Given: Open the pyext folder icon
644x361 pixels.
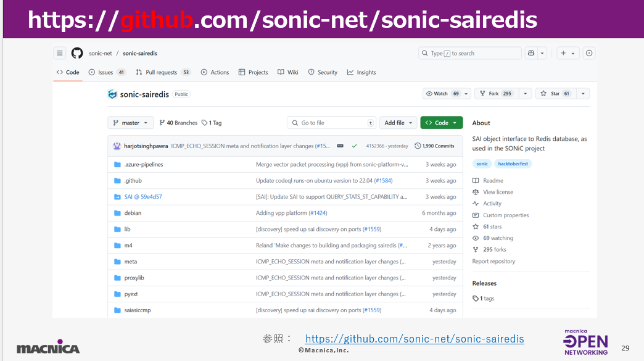Looking at the screenshot, I should 117,294.
